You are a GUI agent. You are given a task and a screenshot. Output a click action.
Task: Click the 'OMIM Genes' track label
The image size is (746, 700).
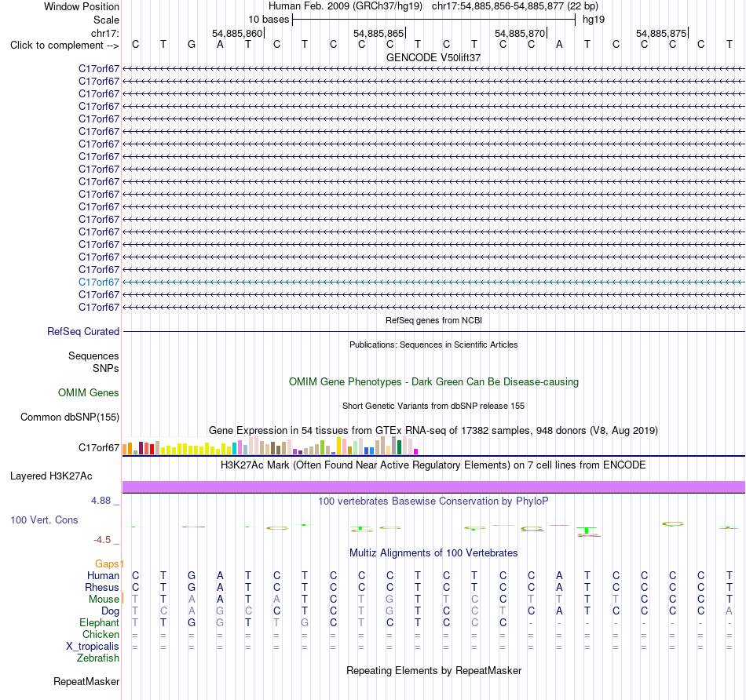click(89, 393)
